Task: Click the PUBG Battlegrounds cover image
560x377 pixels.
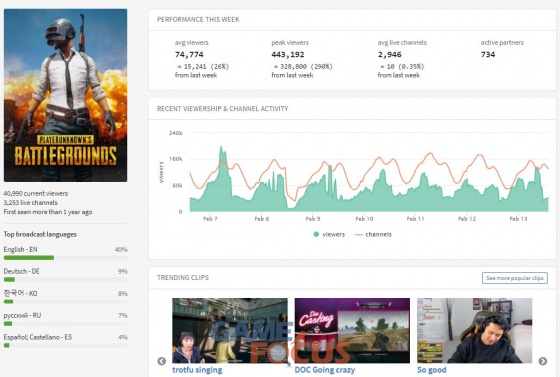Action: click(x=65, y=95)
